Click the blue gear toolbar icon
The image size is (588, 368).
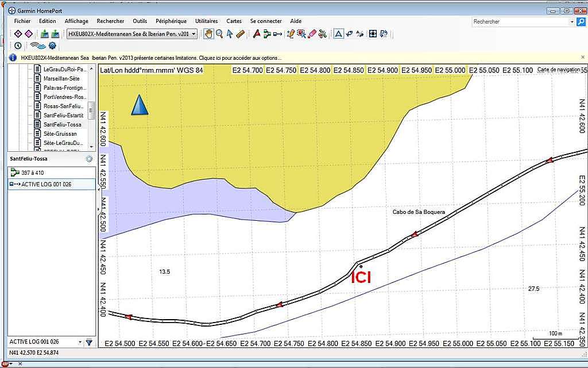tap(52, 45)
